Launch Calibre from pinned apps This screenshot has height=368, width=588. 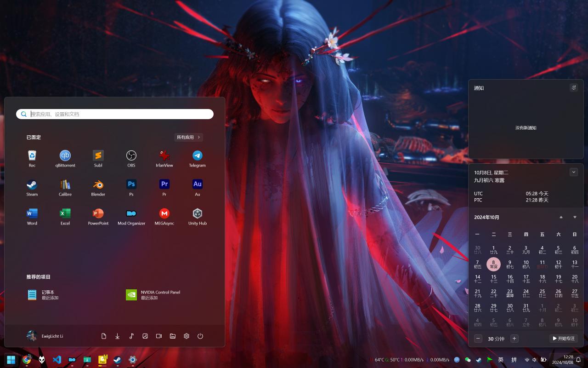(65, 188)
